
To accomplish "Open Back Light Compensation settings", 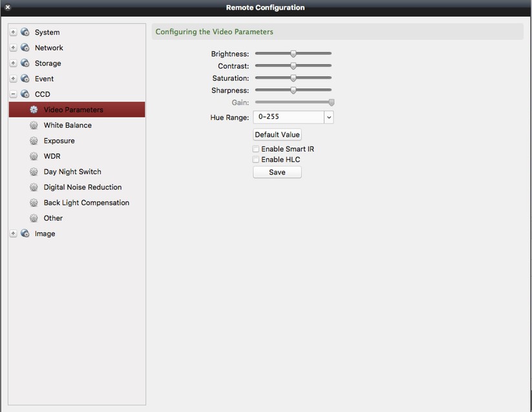I will pyautogui.click(x=34, y=202).
